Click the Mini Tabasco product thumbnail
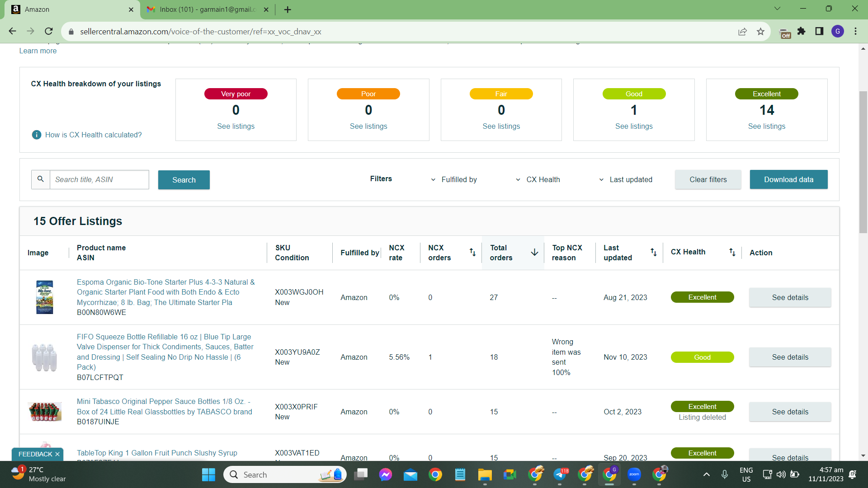868x488 pixels. point(44,412)
